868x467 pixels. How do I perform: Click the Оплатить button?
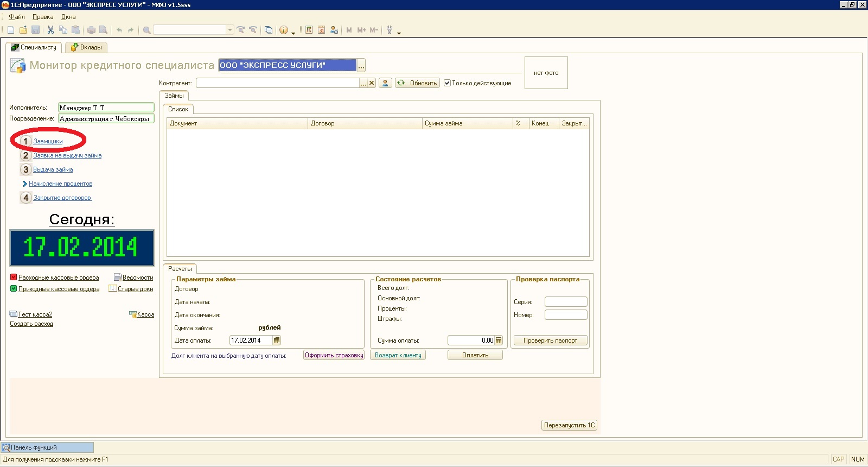475,355
